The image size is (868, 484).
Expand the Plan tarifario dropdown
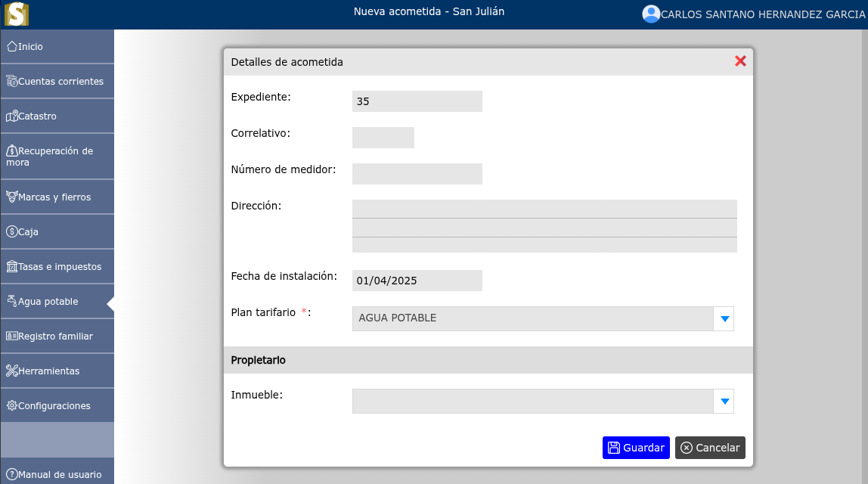(724, 318)
